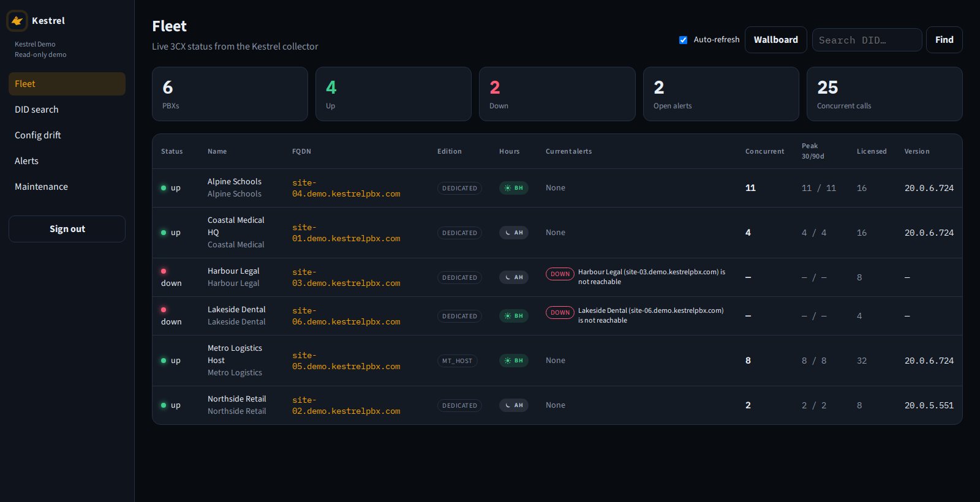Click the 6 PBXs summary card

[230, 94]
